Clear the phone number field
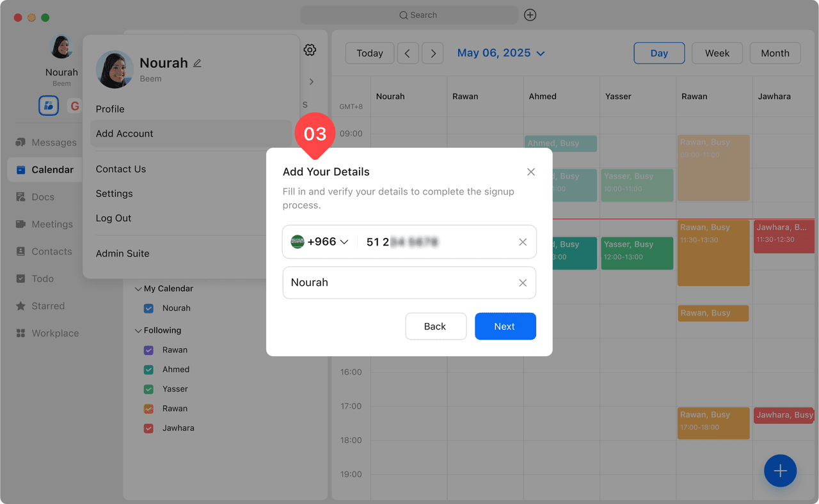This screenshot has height=504, width=819. click(523, 242)
